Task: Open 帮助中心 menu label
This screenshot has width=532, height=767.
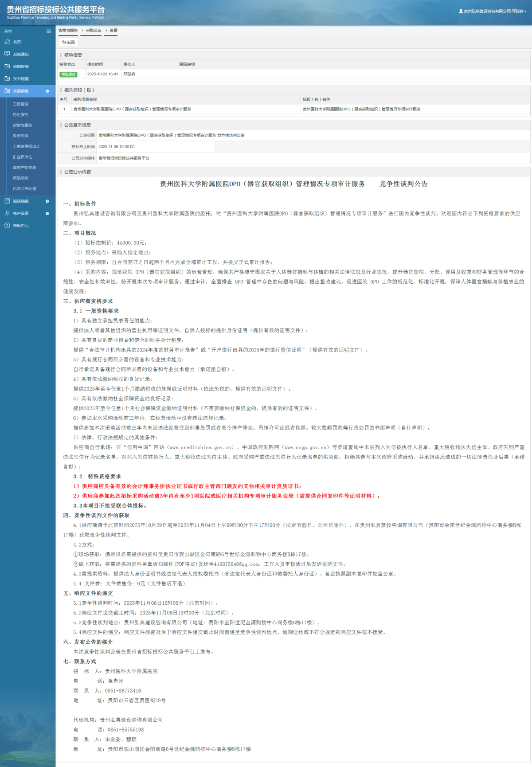Action: [21, 226]
